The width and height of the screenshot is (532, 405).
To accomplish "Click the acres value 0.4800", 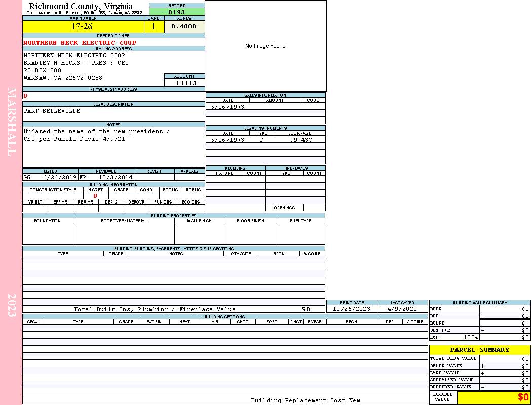I will (184, 27).
